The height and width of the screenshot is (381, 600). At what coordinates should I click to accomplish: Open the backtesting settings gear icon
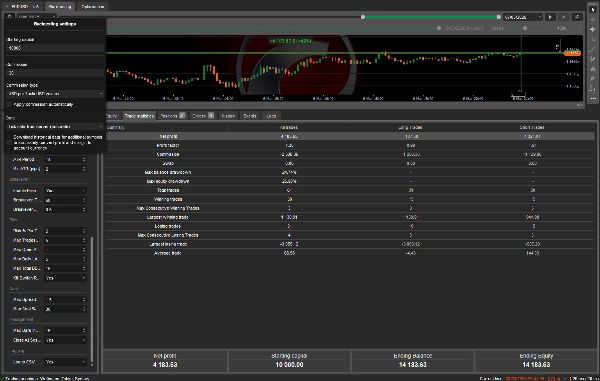coord(10,16)
